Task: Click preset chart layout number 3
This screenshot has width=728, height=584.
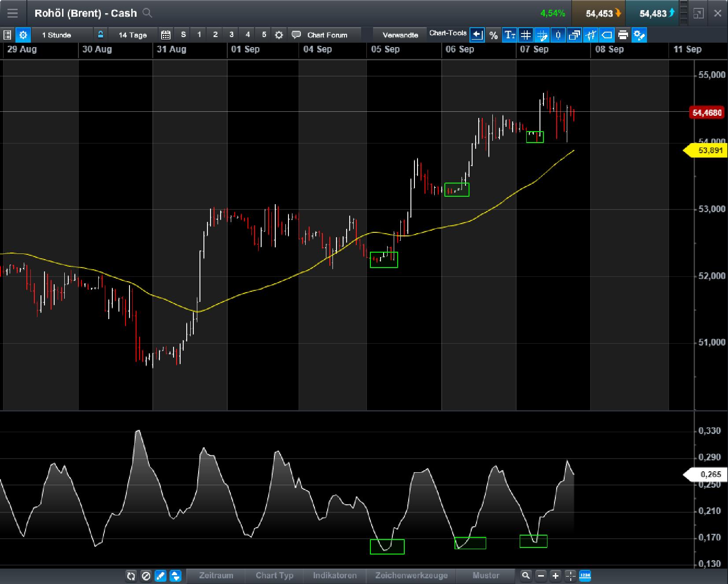Action: point(232,35)
